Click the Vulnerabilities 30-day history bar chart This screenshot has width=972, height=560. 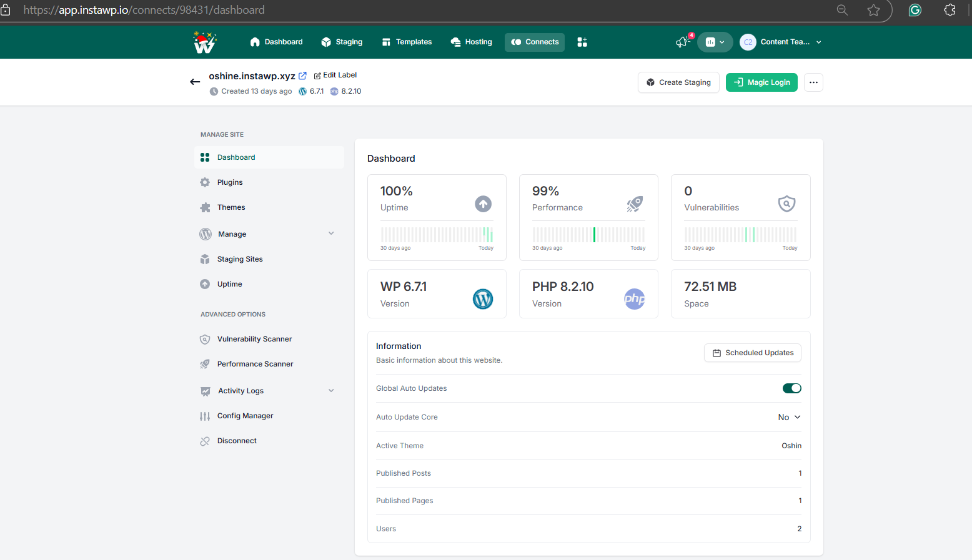pos(740,235)
